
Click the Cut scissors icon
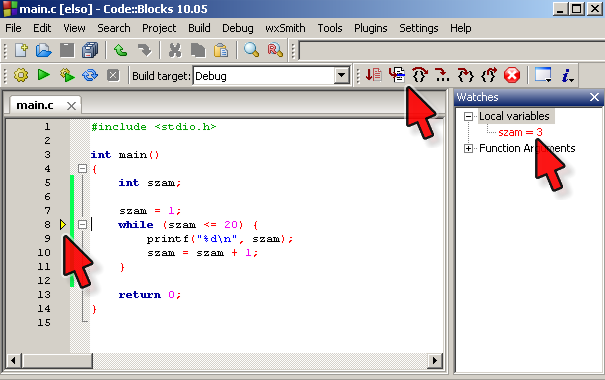tap(175, 50)
